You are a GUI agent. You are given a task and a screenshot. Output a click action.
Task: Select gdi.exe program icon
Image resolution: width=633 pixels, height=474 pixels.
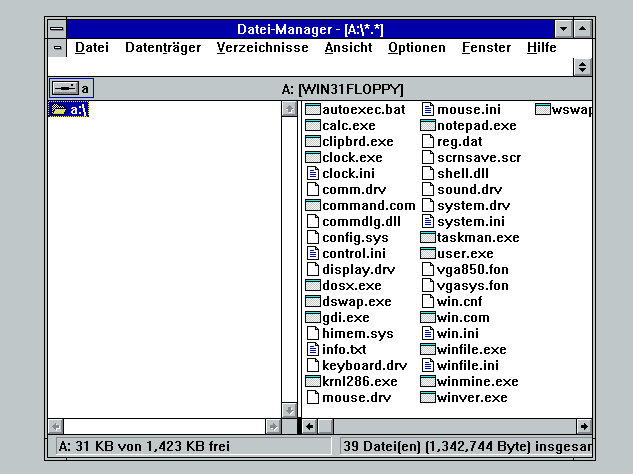[313, 317]
